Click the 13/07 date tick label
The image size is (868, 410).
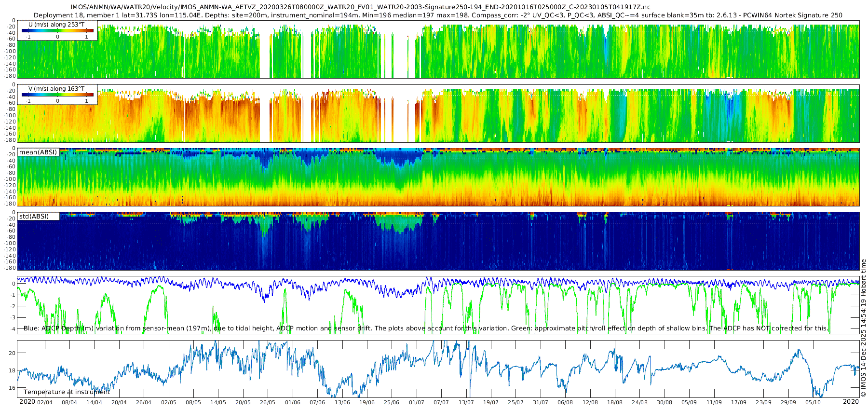point(466,402)
